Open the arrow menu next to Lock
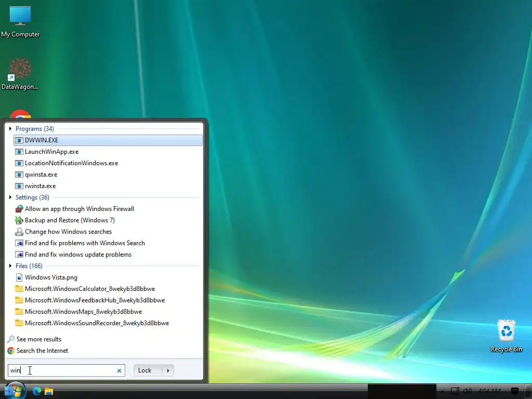This screenshot has width=532, height=399. pos(168,370)
